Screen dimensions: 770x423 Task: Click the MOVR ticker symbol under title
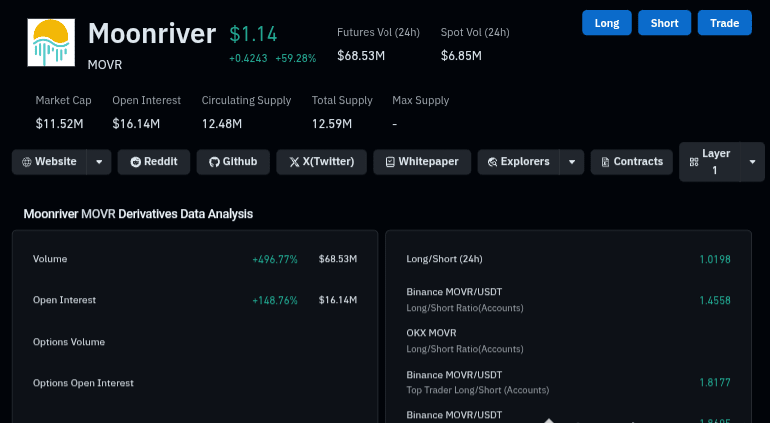[x=105, y=65]
